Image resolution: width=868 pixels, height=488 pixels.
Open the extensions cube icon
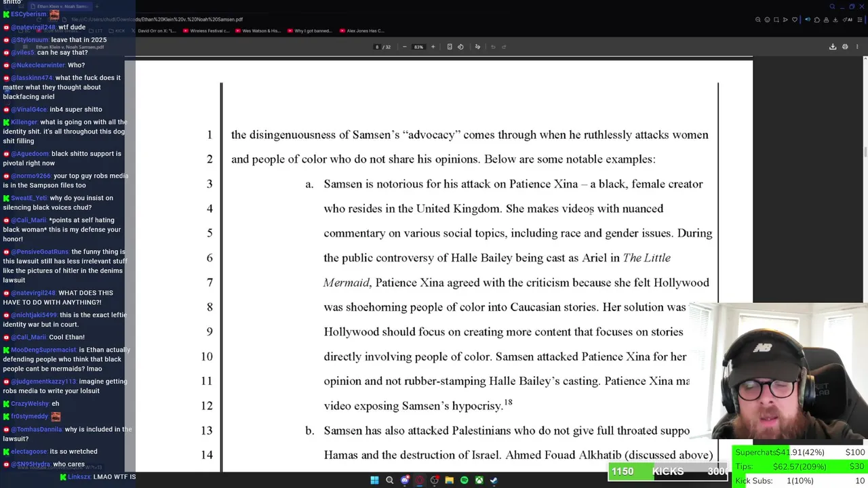tap(817, 20)
